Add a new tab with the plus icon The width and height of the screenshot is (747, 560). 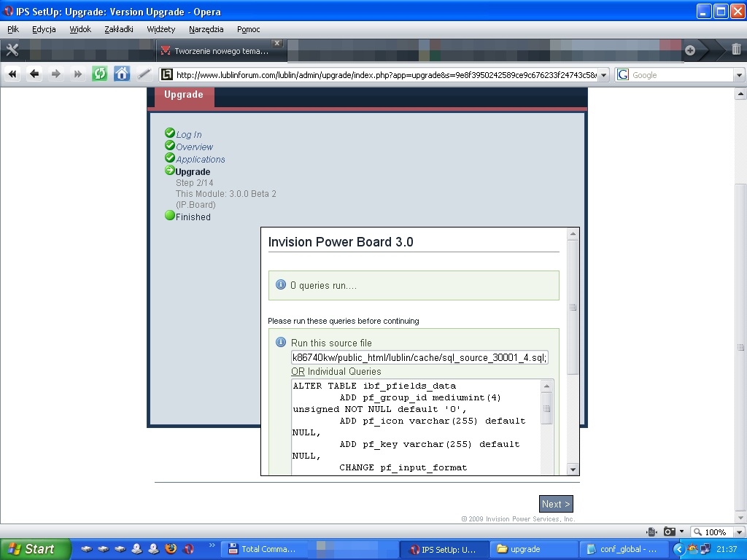[x=690, y=50]
